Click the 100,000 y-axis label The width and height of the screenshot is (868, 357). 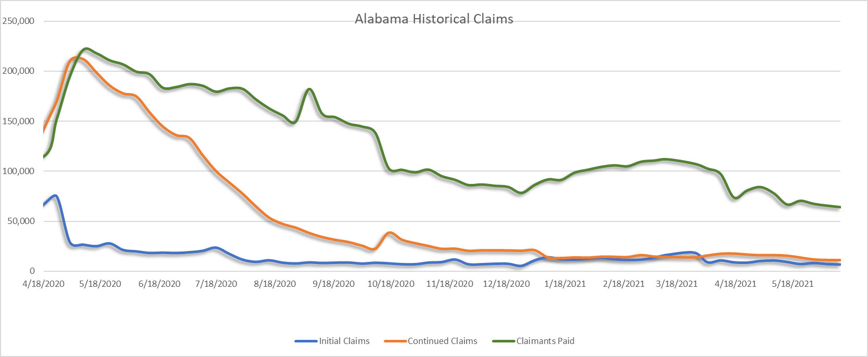click(18, 171)
